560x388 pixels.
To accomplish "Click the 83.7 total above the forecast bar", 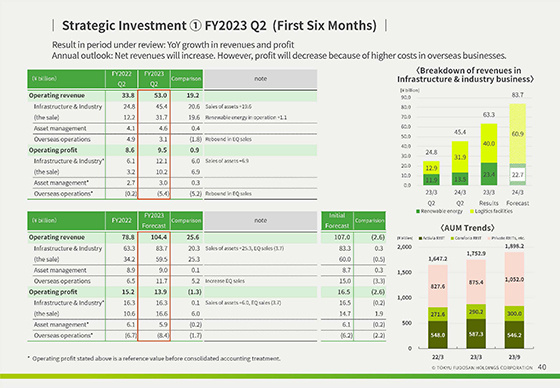I will tap(518, 95).
